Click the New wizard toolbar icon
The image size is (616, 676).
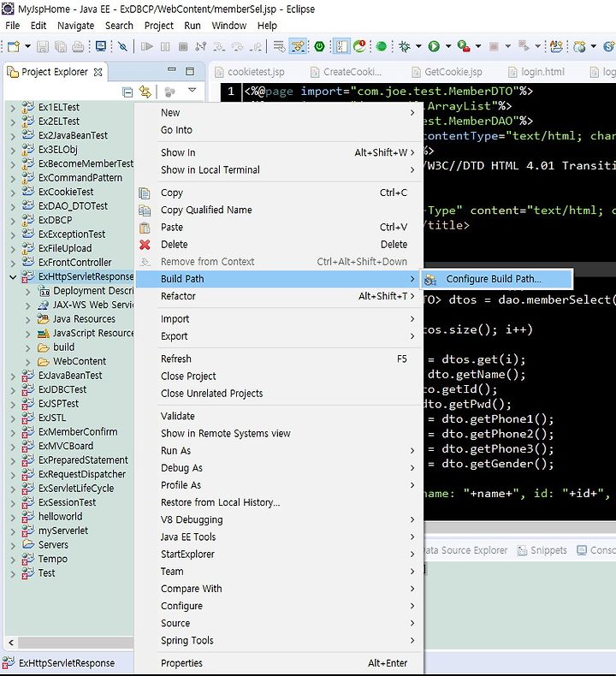14,46
